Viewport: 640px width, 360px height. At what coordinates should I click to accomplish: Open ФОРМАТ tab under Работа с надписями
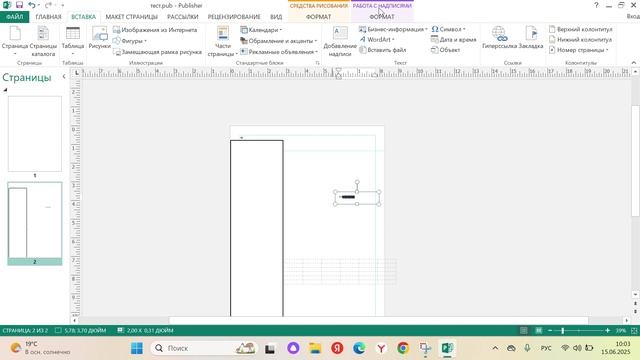pyautogui.click(x=382, y=17)
